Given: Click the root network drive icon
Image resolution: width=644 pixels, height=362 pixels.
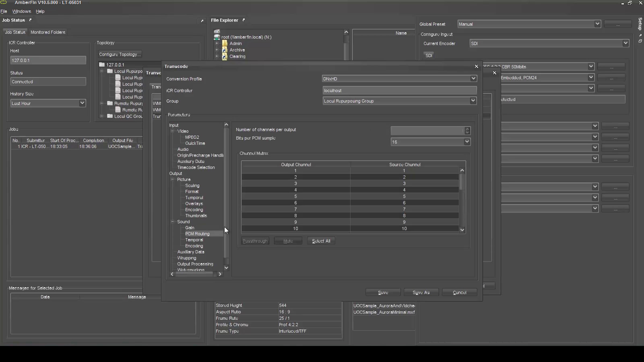Looking at the screenshot, I should (x=217, y=37).
